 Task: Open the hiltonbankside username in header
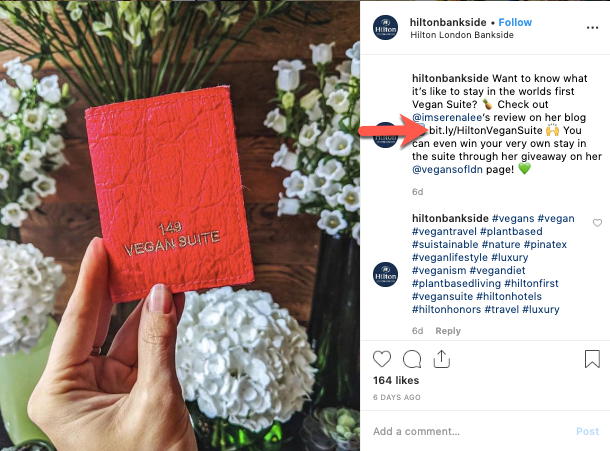click(448, 22)
